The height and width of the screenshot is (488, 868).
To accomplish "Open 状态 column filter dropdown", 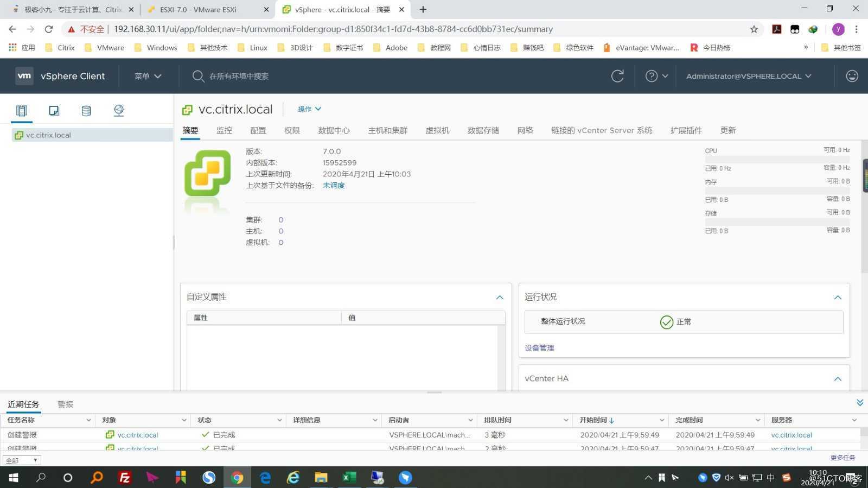I will [x=279, y=420].
